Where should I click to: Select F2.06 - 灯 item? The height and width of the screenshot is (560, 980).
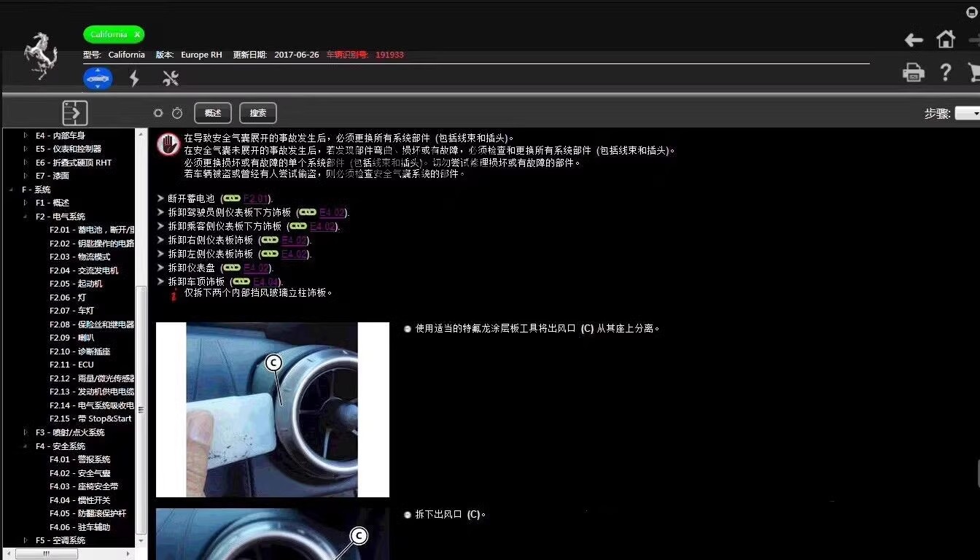coord(68,297)
